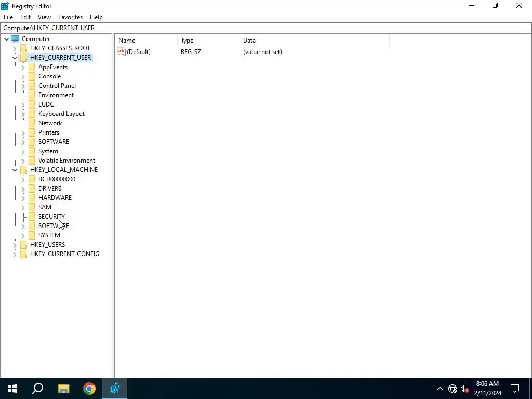Click the HKEY_USERS folder icon

[x=23, y=245]
